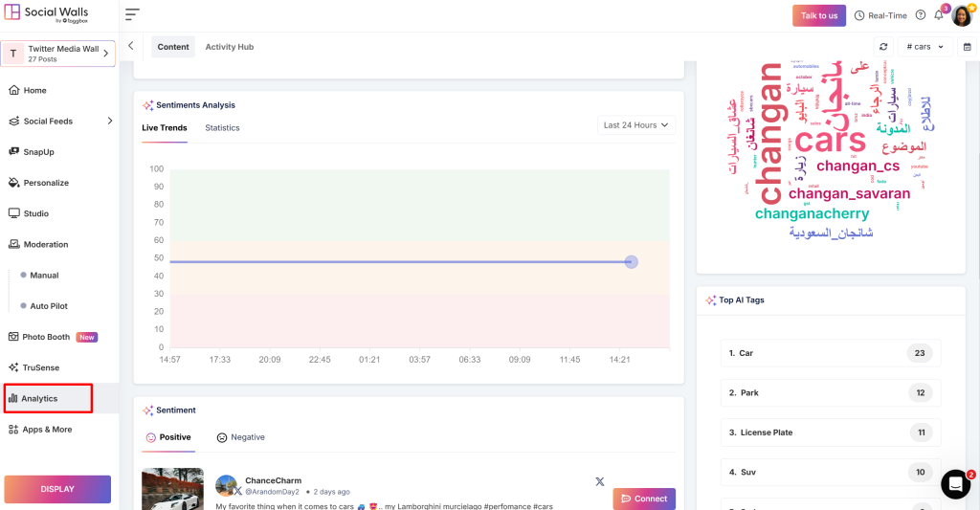
Task: Open Manual moderation
Action: (x=44, y=275)
